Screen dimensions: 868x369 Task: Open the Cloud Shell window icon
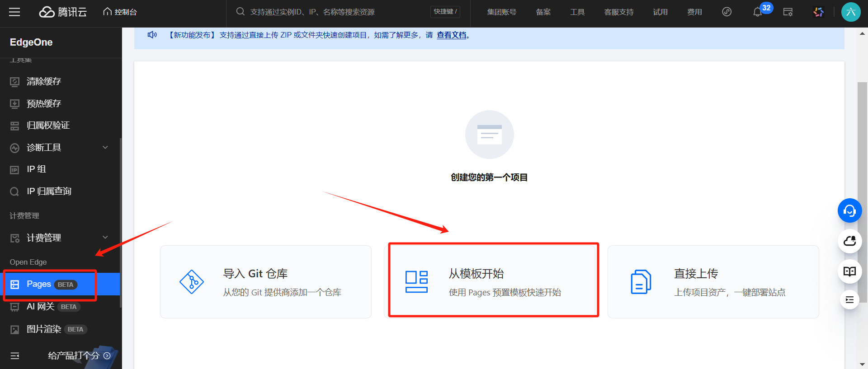788,12
